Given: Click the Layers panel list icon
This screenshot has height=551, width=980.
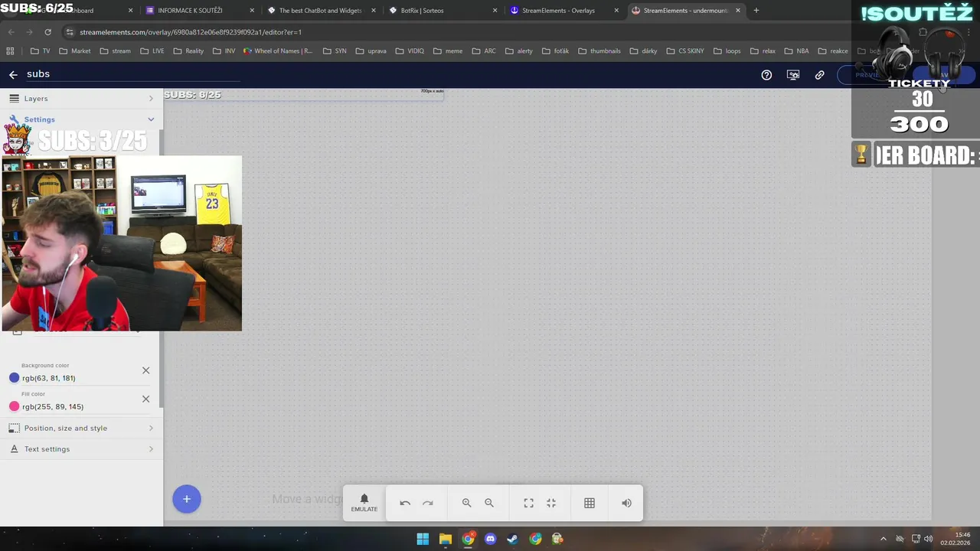Looking at the screenshot, I should click(14, 99).
